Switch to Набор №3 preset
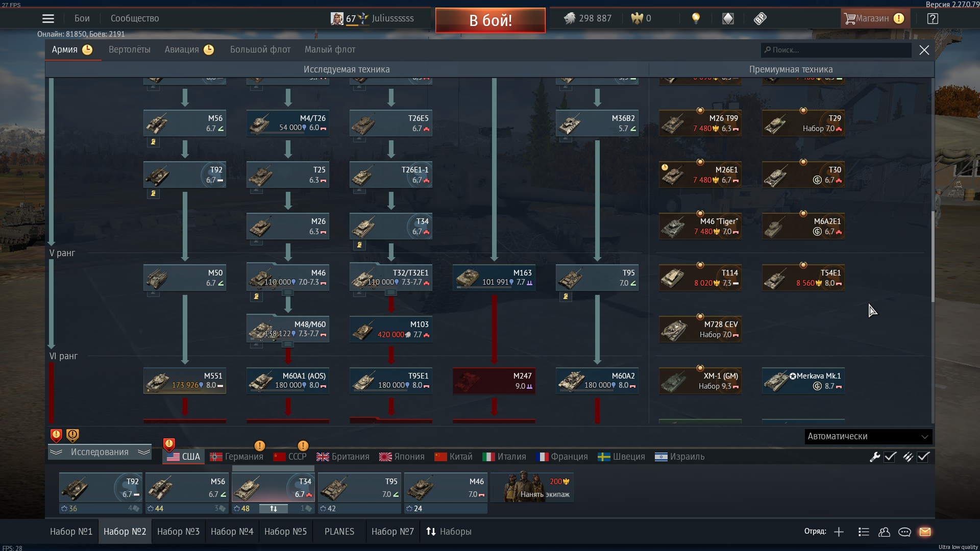Viewport: 980px width, 551px height. (x=178, y=532)
